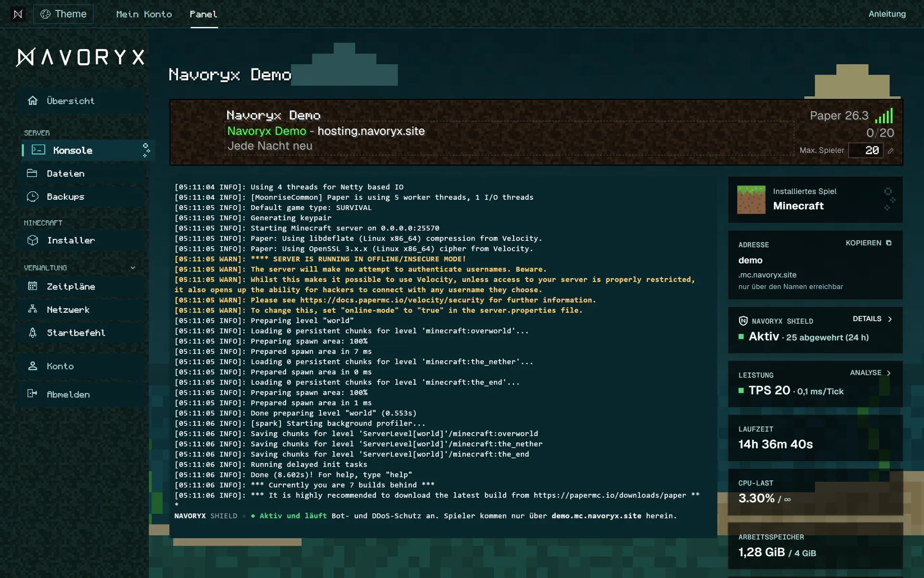The width and height of the screenshot is (924, 578).
Task: Open the Theme picker button
Action: (64, 14)
